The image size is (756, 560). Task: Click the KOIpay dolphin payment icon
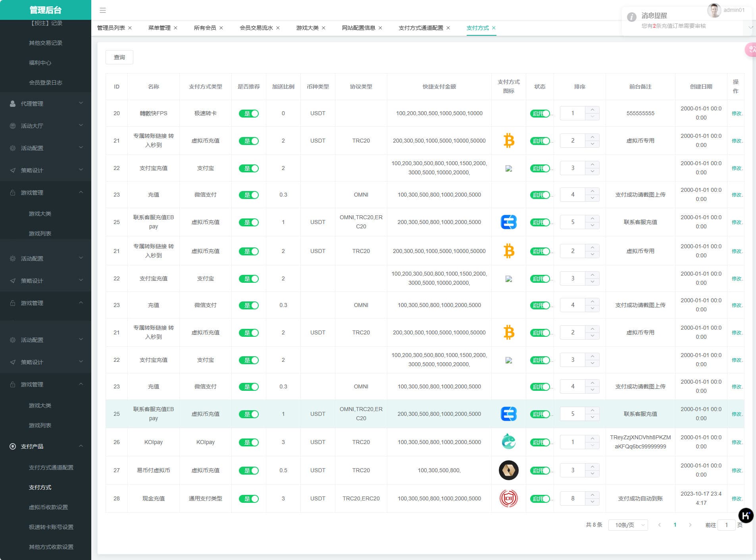[508, 442]
